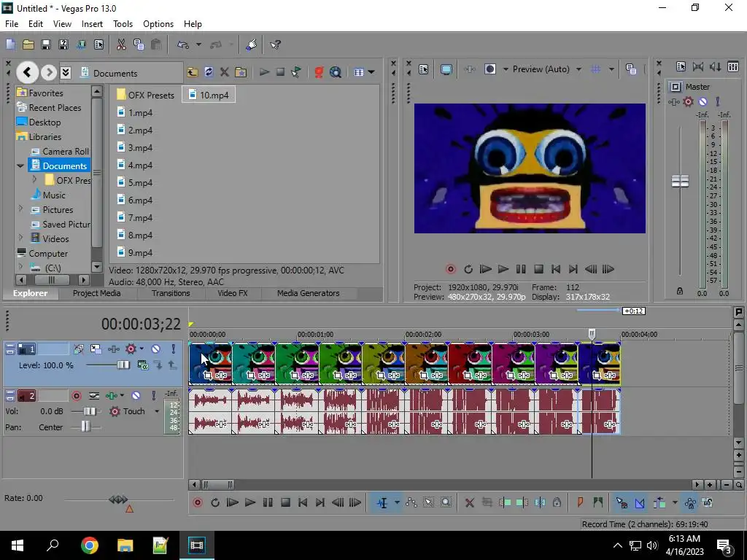Play the timeline from the bottom transport bar

coord(250,502)
